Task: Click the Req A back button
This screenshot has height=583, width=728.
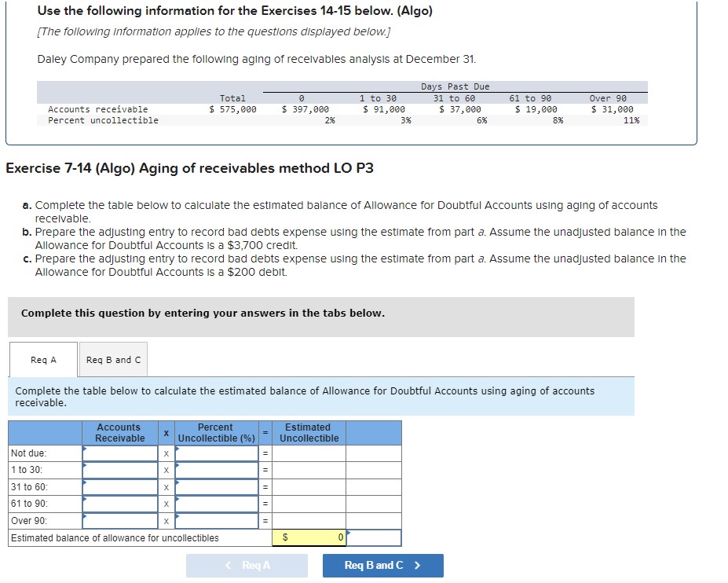Action: click(x=247, y=565)
